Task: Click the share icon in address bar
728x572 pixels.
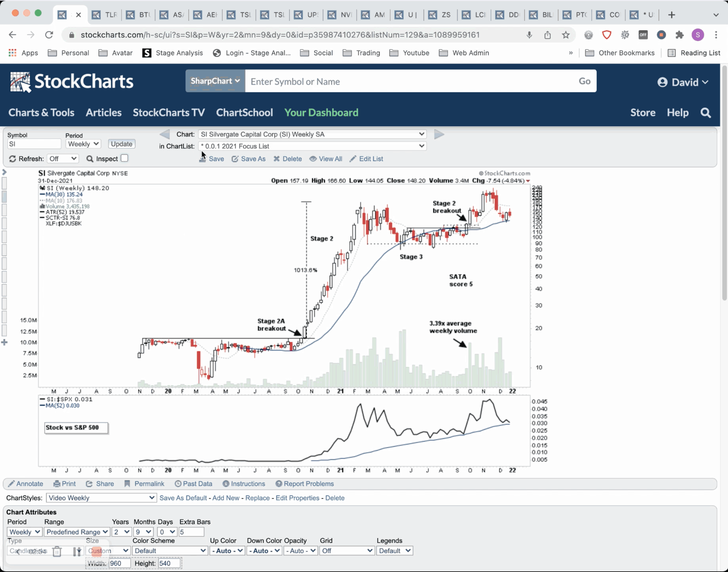Action: (548, 35)
